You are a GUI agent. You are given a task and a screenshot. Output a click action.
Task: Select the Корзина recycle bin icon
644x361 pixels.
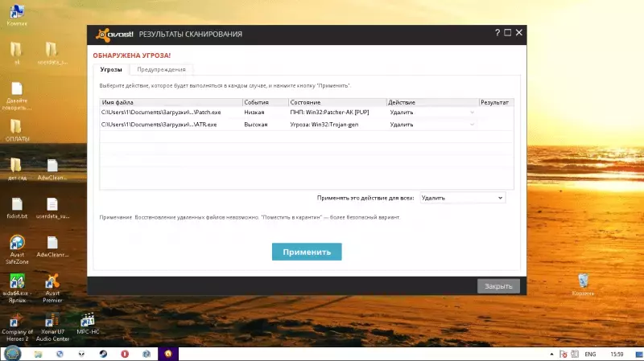coord(583,285)
